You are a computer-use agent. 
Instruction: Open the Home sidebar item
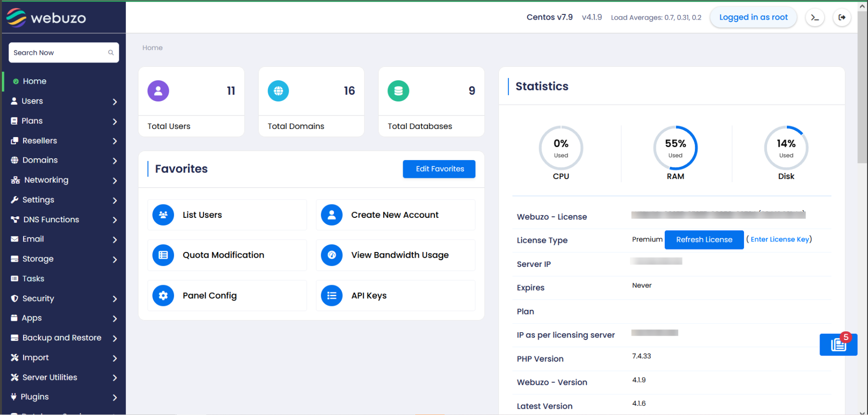point(64,81)
